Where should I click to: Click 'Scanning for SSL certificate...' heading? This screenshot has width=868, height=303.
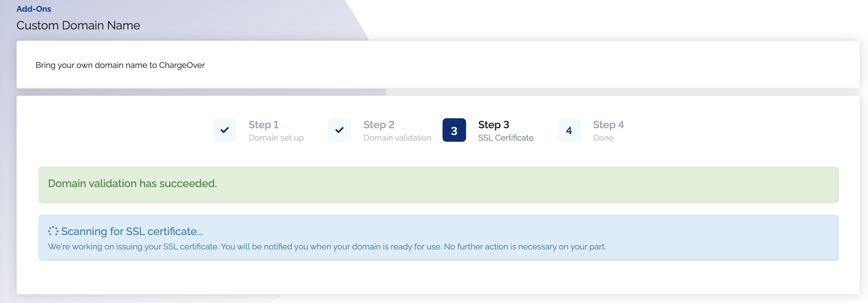[x=132, y=231]
